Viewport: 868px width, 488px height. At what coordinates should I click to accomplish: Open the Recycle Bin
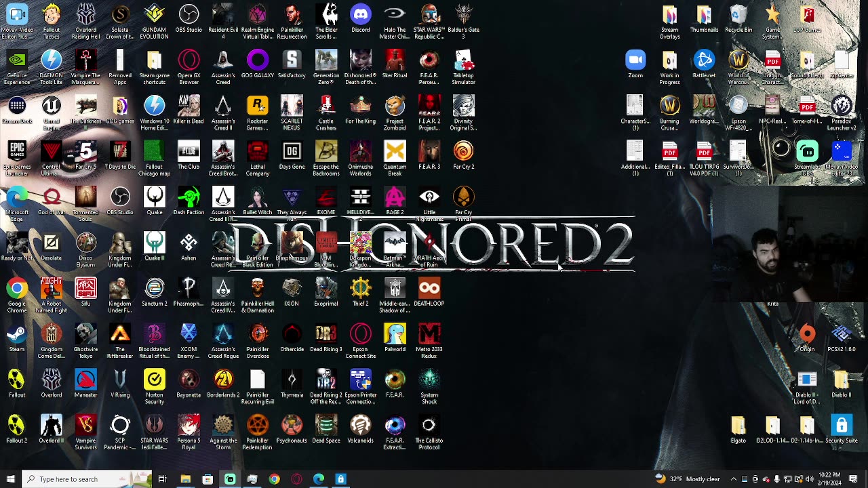click(x=738, y=18)
